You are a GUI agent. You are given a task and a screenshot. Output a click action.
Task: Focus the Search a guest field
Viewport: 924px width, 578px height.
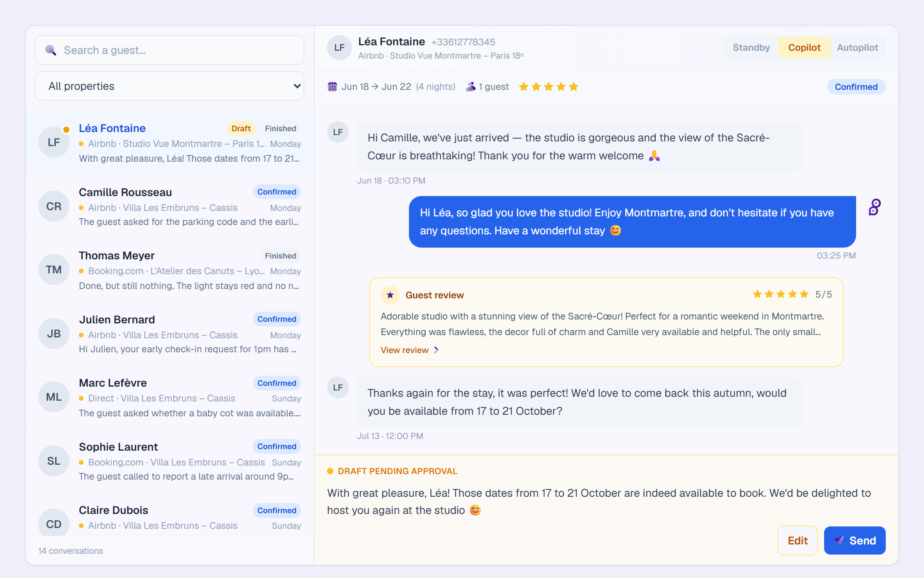click(170, 50)
